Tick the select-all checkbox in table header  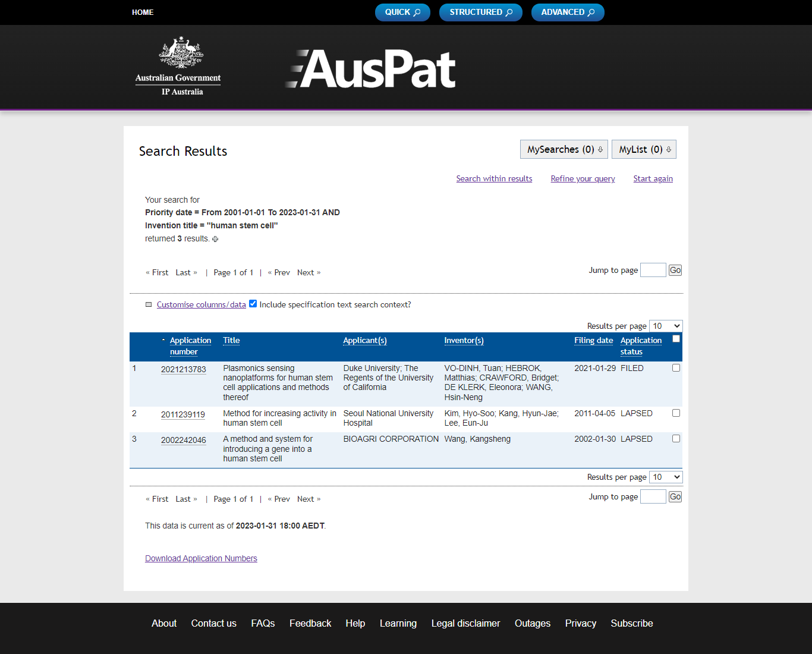(676, 339)
